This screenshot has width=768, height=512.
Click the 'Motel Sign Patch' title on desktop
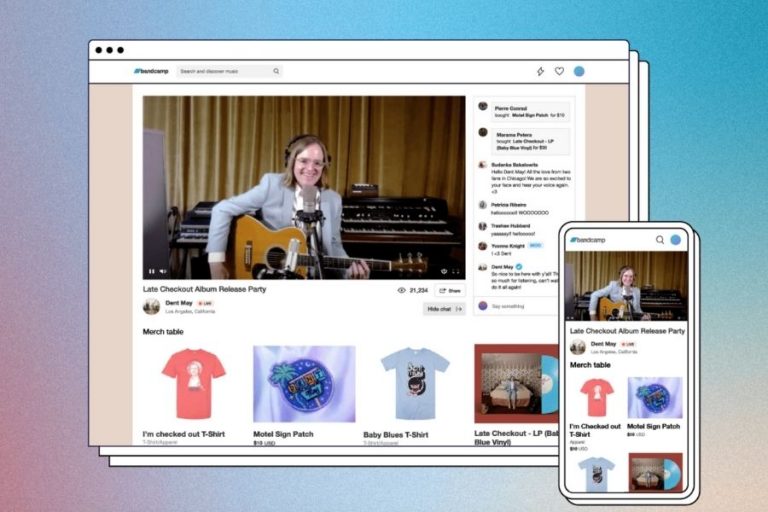283,434
